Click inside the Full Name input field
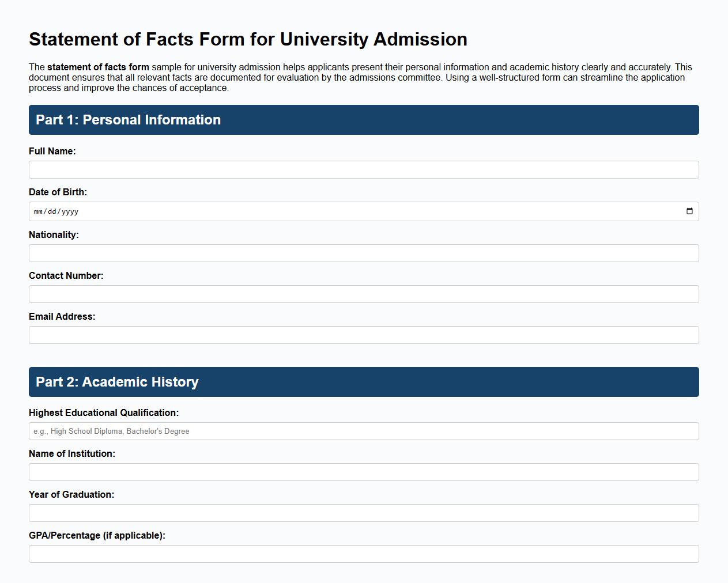The height and width of the screenshot is (583, 728). 363,169
